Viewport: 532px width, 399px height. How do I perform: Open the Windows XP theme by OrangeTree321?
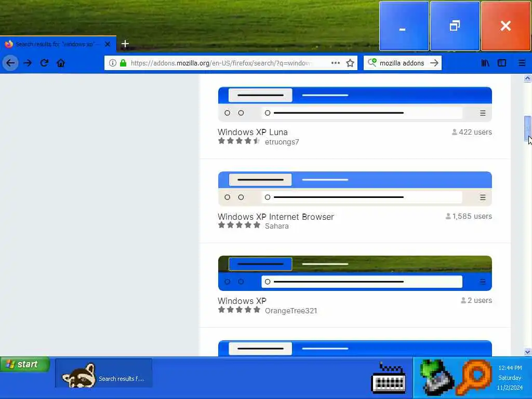click(242, 301)
